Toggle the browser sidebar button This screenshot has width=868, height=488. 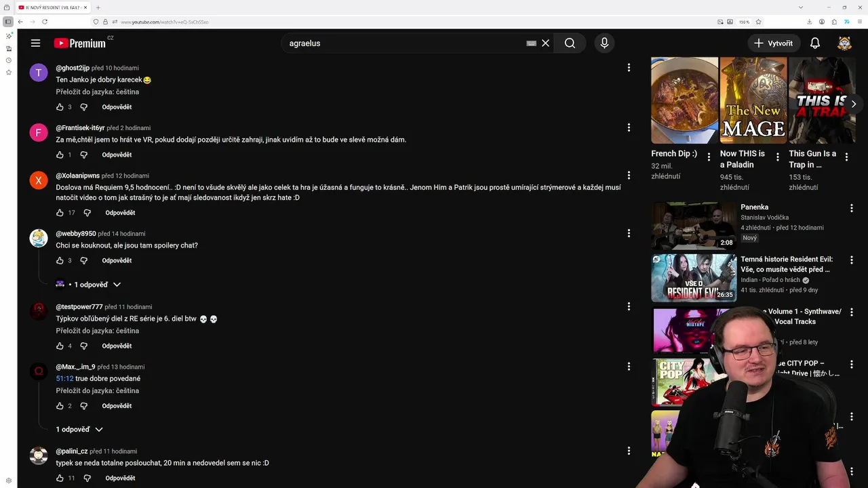pos(8,22)
